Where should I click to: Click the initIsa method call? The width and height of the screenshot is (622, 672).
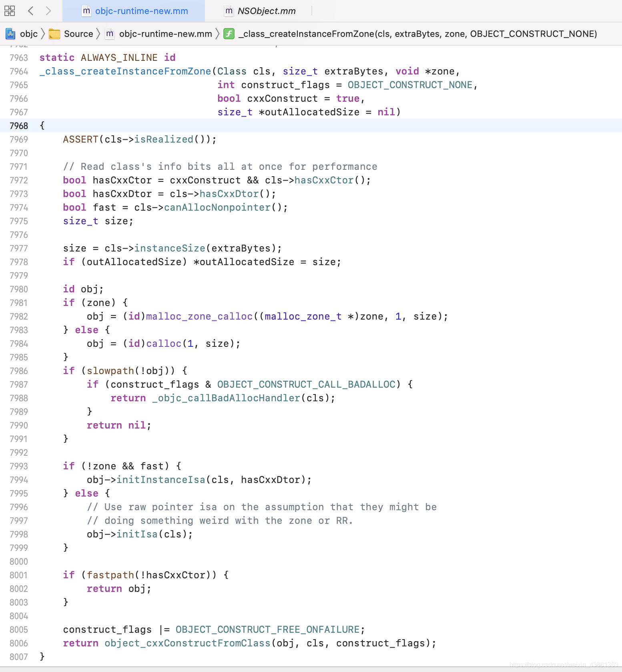pyautogui.click(x=137, y=534)
